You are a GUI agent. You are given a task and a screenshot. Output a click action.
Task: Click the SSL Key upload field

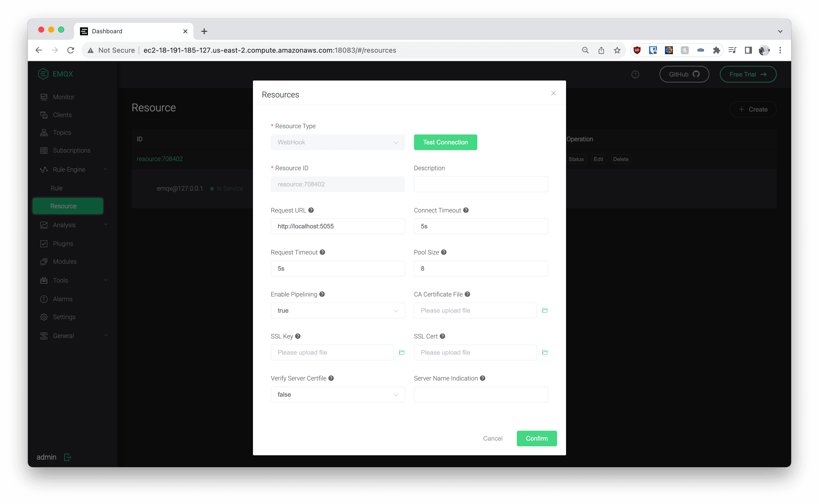pyautogui.click(x=332, y=352)
